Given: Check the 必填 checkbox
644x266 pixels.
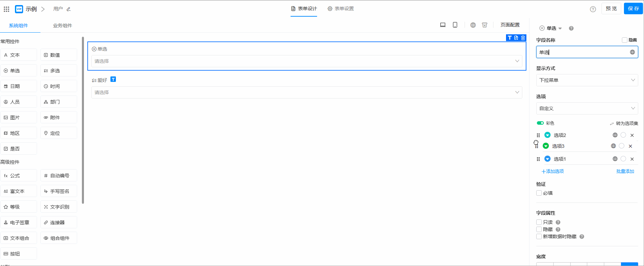Looking at the screenshot, I should [x=539, y=193].
